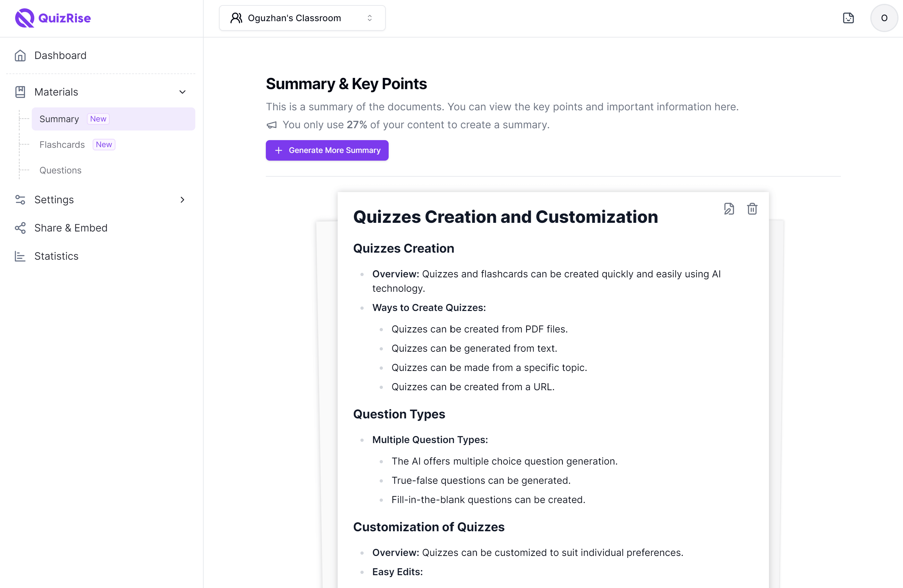Open the Oguzhan's Classroom dropdown
Screen dimensions: 903x588
pos(302,18)
